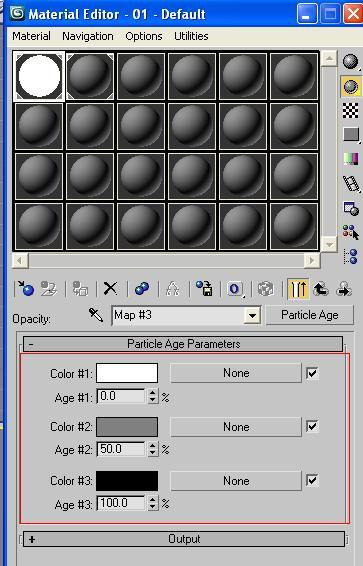This screenshot has height=566, width=363.
Task: Click Put Material to Scene icon
Action: pyautogui.click(x=49, y=289)
